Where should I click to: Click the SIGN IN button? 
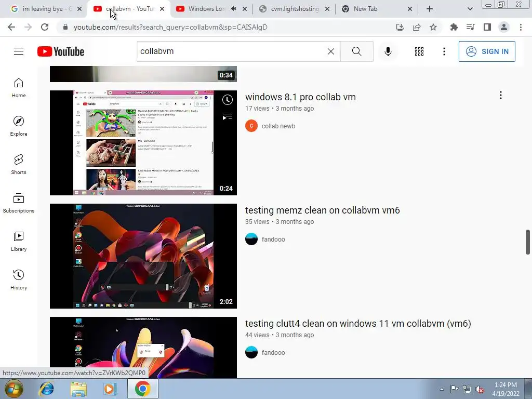point(487,51)
